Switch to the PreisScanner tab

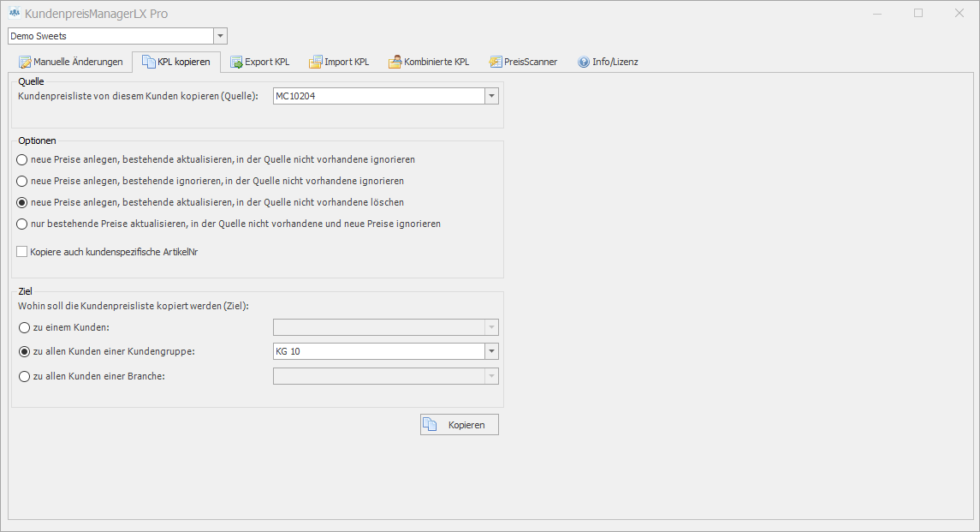pyautogui.click(x=530, y=62)
